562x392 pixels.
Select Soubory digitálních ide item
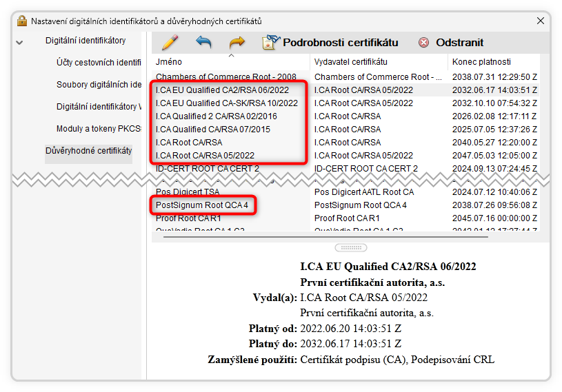(x=99, y=85)
